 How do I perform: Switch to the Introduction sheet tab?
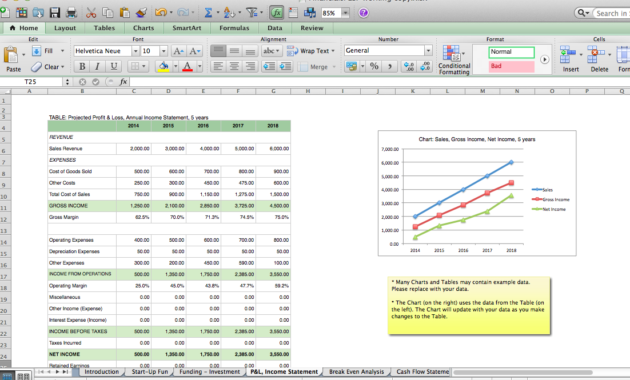[x=102, y=372]
